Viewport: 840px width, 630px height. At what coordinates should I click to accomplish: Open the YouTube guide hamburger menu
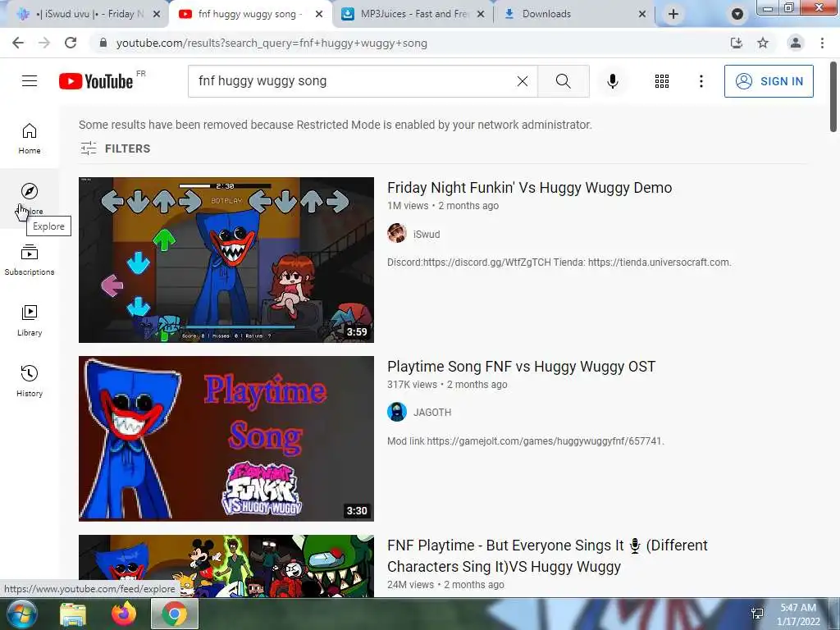point(30,81)
